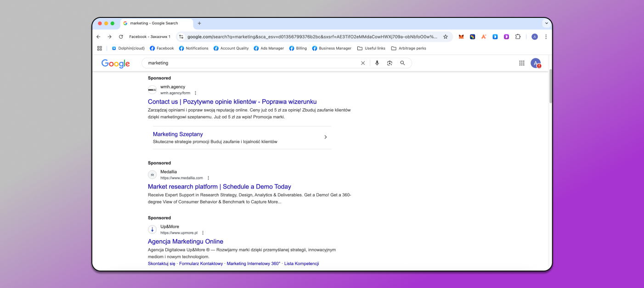Bookmark this page using the star icon

coord(446,36)
